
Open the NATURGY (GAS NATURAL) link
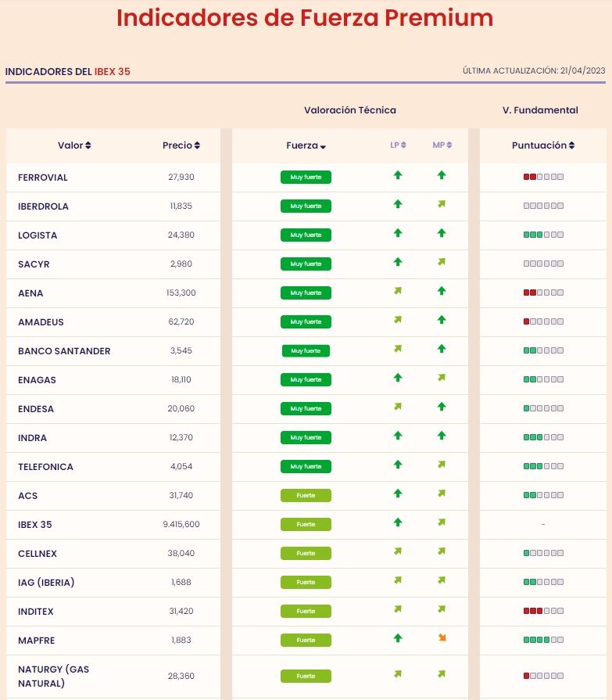[x=53, y=677]
